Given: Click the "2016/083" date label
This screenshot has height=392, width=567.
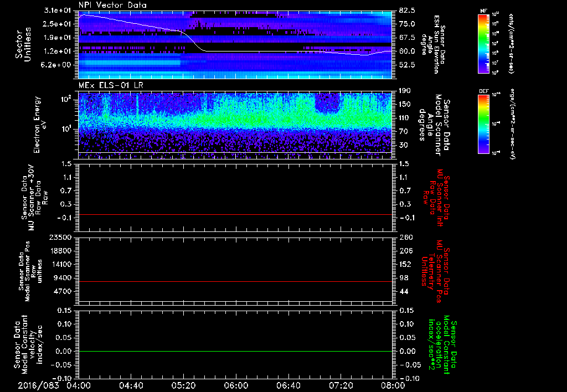Looking at the screenshot, I should pos(38,385).
